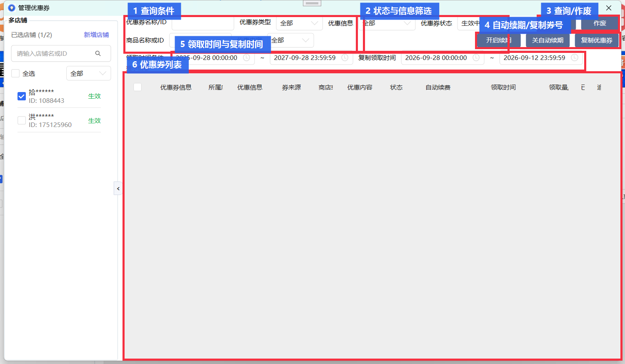Screen dimensions: 625x364
Task: Toggle the coupon table header select-all checkbox
Action: (137, 87)
